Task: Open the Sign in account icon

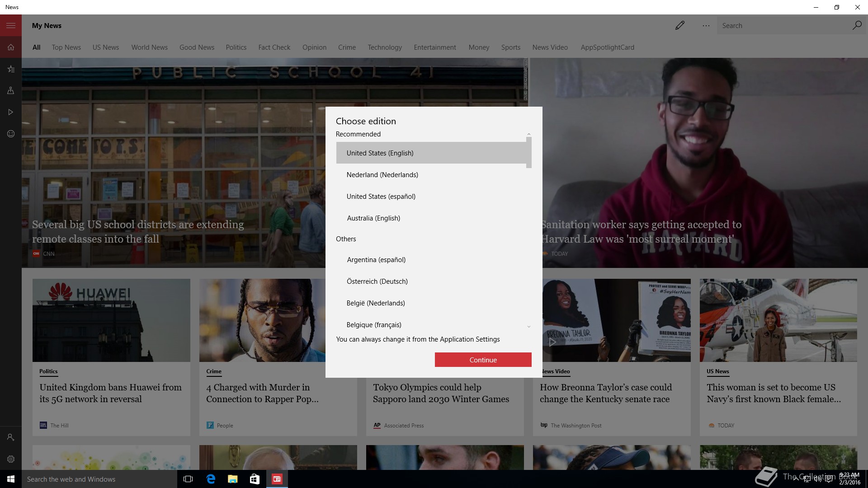Action: pyautogui.click(x=11, y=437)
